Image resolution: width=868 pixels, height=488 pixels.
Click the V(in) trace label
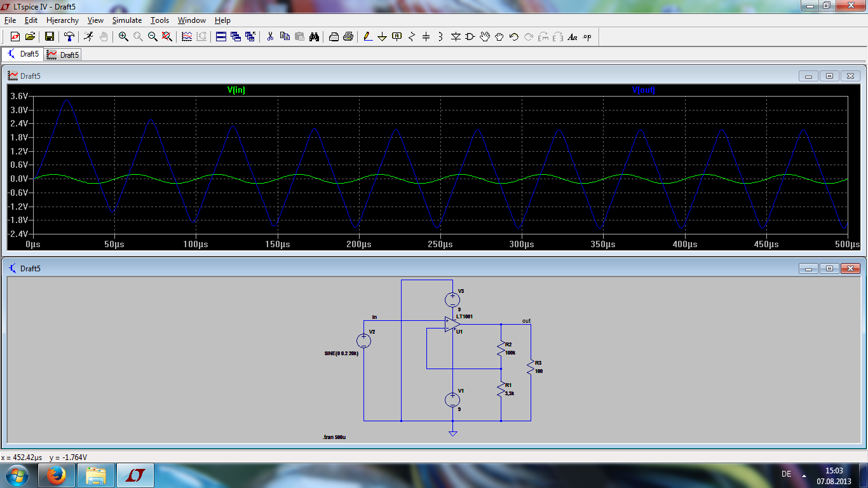click(236, 90)
